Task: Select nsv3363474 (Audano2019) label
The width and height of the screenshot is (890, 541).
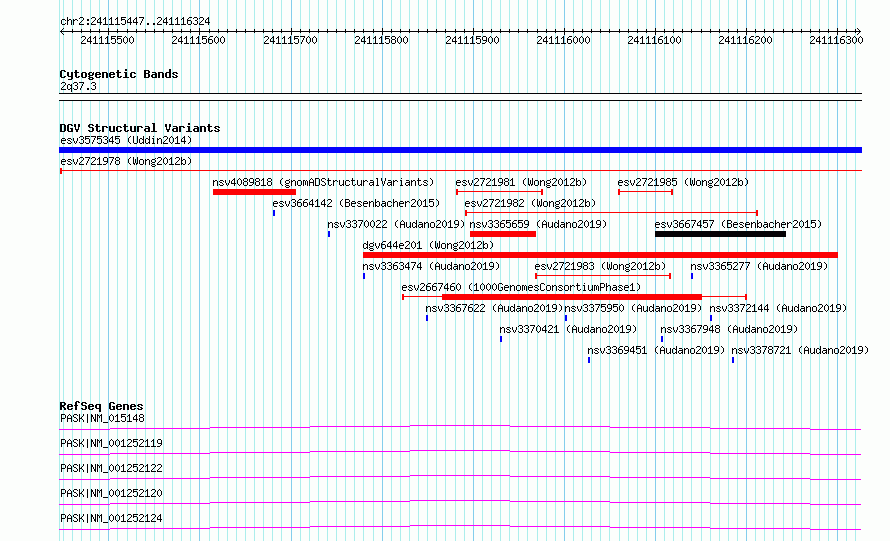Action: [x=431, y=266]
